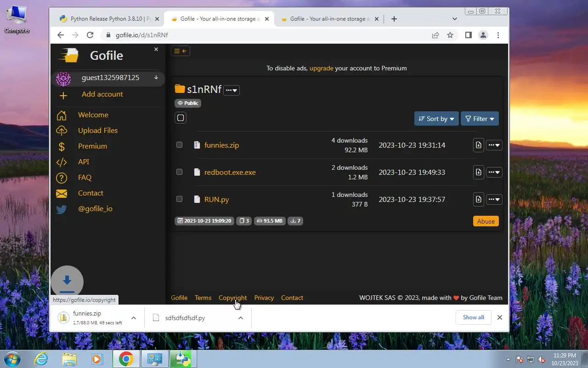Image resolution: width=588 pixels, height=368 pixels.
Task: Click the round blue download arrow button
Action: tap(67, 282)
